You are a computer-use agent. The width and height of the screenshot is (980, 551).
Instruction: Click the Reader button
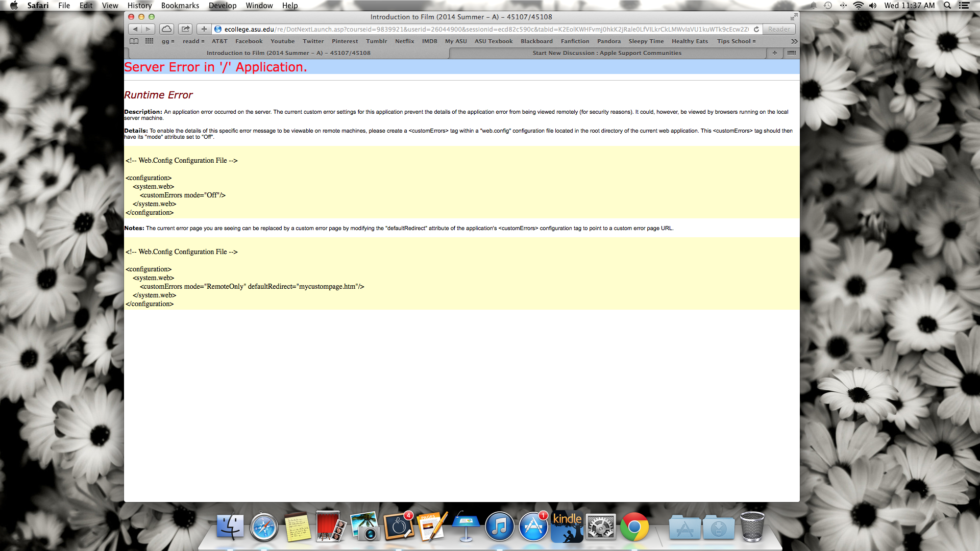tap(779, 29)
